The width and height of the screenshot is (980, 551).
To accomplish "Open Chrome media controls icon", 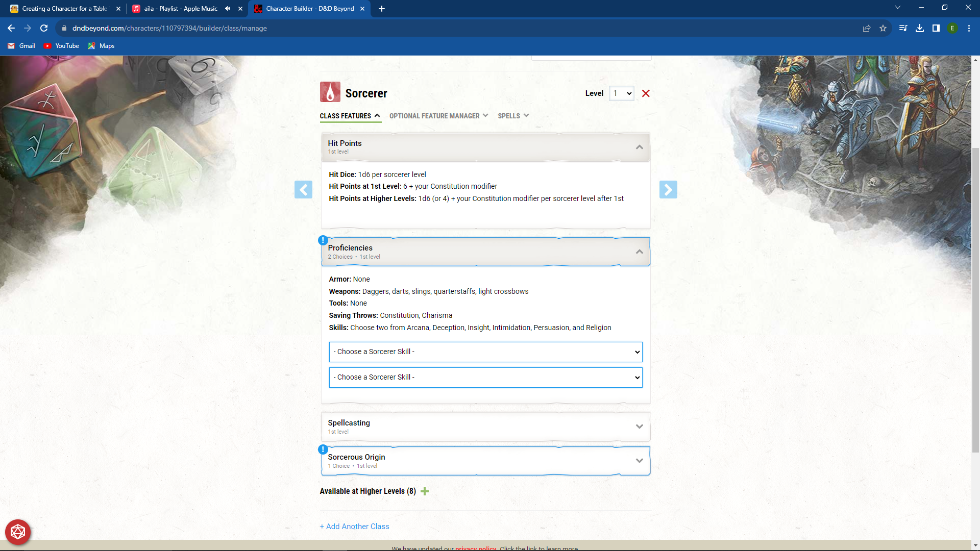I will (x=903, y=28).
